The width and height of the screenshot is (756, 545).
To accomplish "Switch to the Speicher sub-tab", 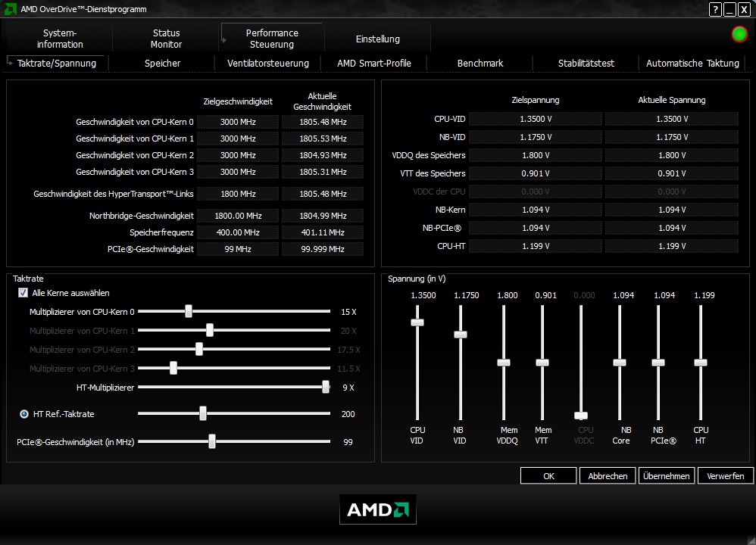I will (x=162, y=63).
